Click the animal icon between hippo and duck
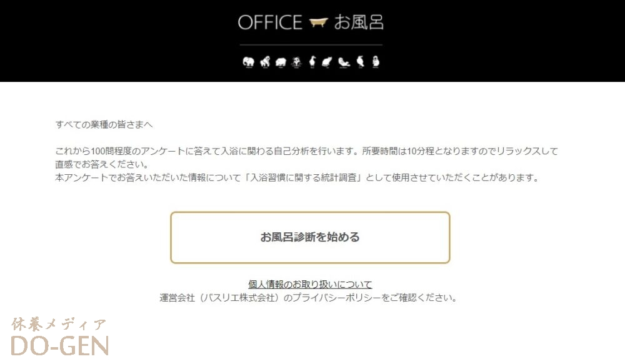Screen dimensions: 625x364 click(x=296, y=62)
